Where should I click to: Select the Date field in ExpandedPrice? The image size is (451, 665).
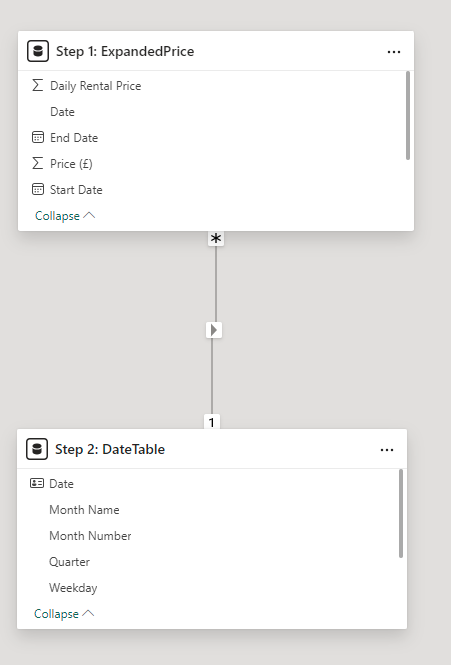(x=62, y=112)
